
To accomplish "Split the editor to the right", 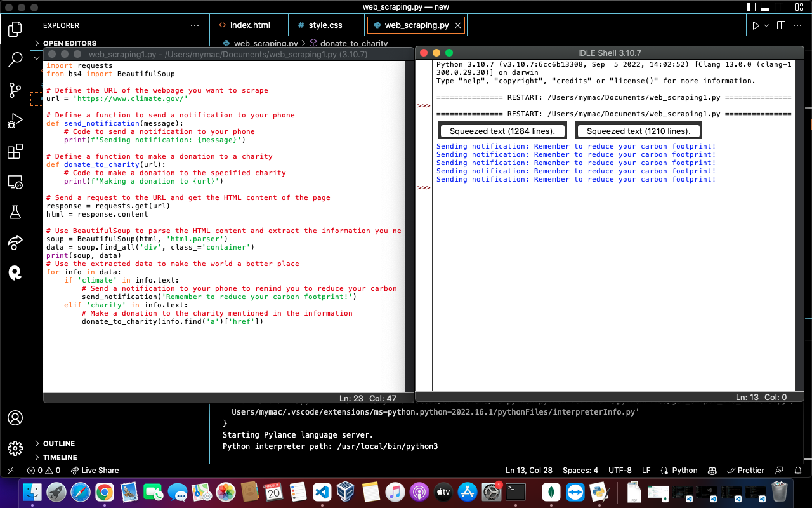I will click(x=781, y=25).
